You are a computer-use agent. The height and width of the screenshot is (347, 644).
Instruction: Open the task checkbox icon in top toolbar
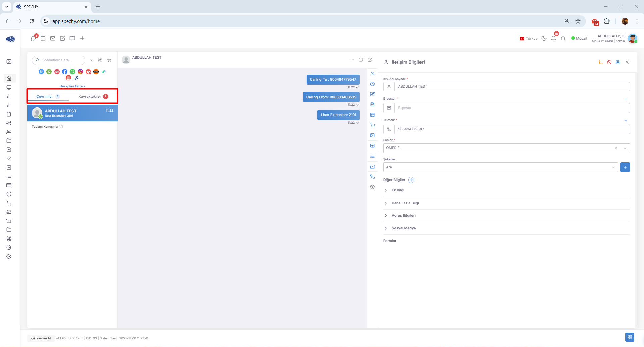62,38
